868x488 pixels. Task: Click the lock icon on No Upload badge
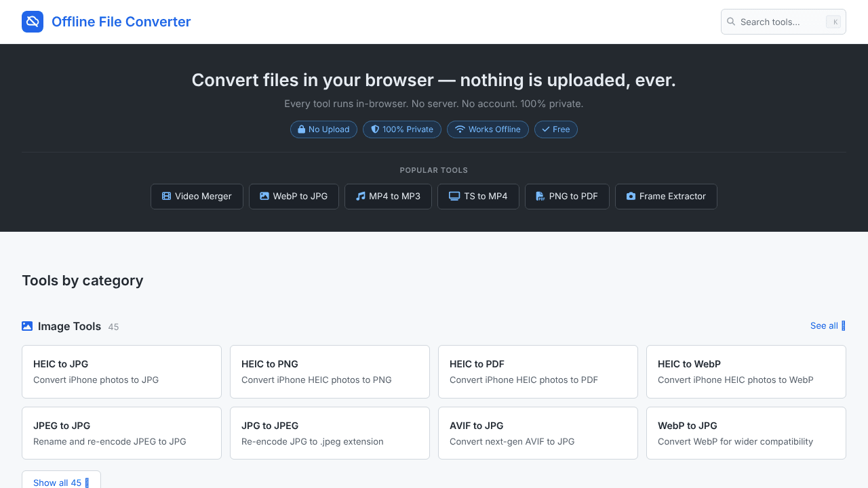pyautogui.click(x=302, y=129)
